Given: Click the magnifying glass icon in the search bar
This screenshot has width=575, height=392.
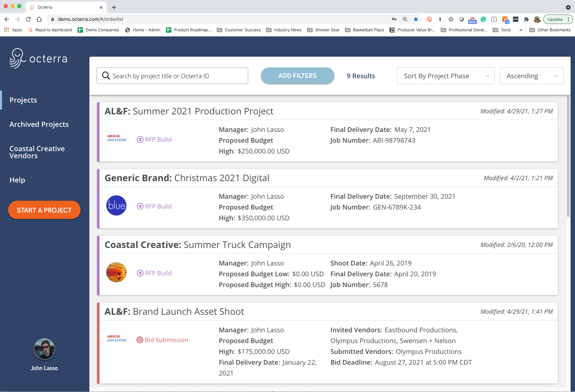Looking at the screenshot, I should point(106,76).
